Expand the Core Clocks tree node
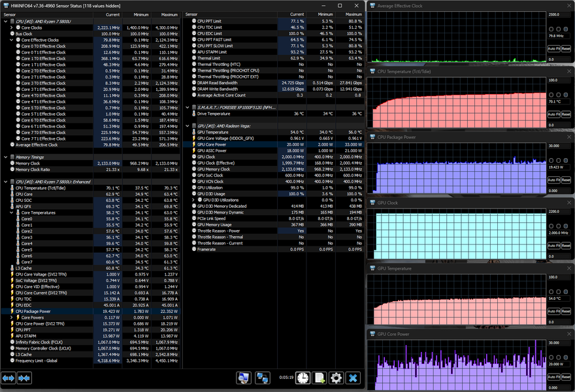 [12, 28]
